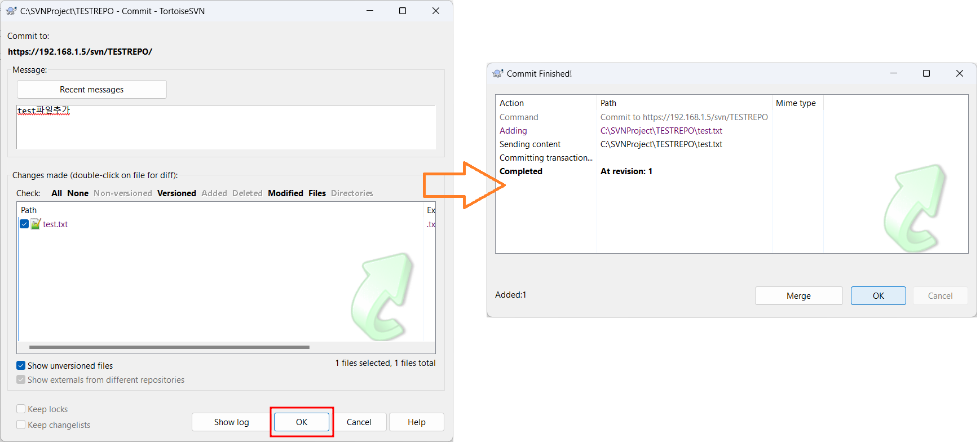Click the Added:1 status text

pyautogui.click(x=510, y=294)
